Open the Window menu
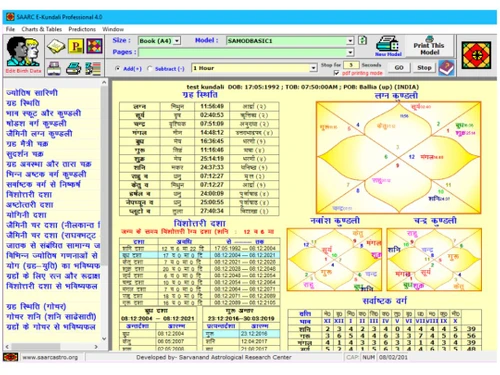 coord(113,29)
